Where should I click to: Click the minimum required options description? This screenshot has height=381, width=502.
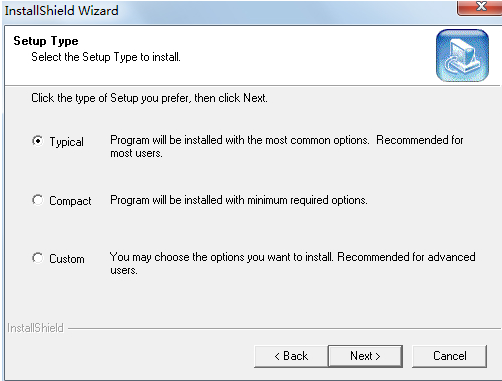pyautogui.click(x=239, y=200)
